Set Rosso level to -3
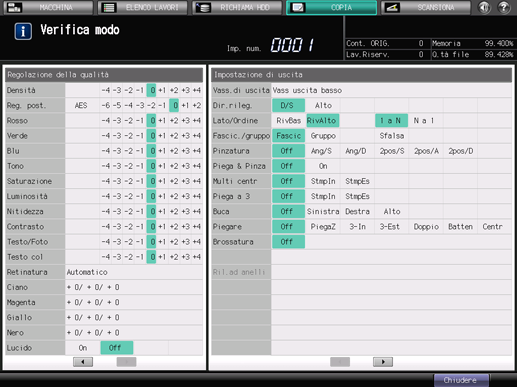 [x=117, y=121]
